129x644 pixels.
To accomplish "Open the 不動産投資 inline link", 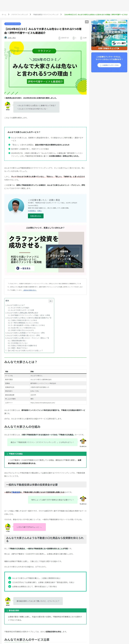I will tap(15, 492).
